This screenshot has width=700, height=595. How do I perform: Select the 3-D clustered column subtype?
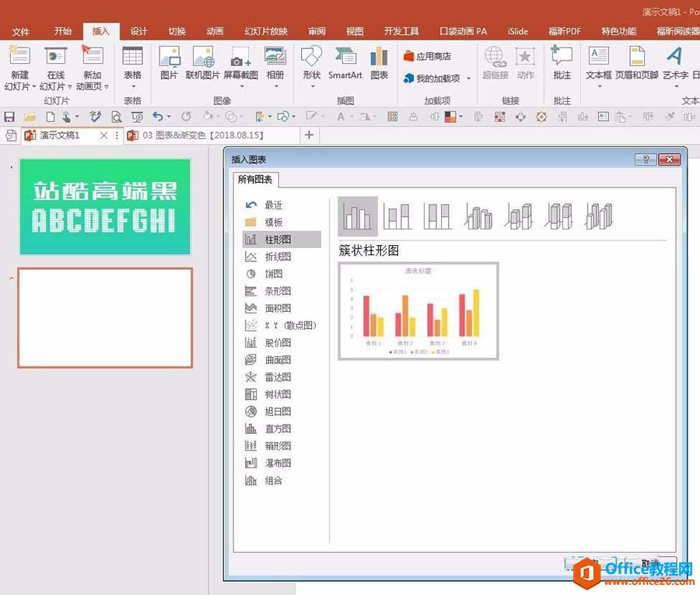(x=478, y=216)
